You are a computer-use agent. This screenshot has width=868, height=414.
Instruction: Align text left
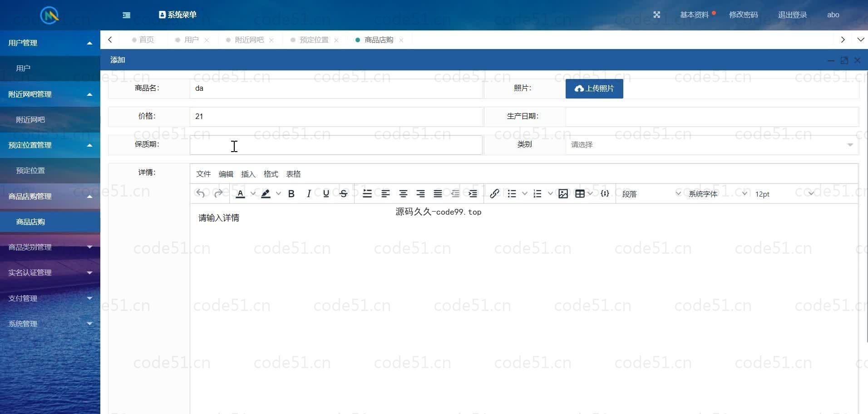(x=385, y=194)
